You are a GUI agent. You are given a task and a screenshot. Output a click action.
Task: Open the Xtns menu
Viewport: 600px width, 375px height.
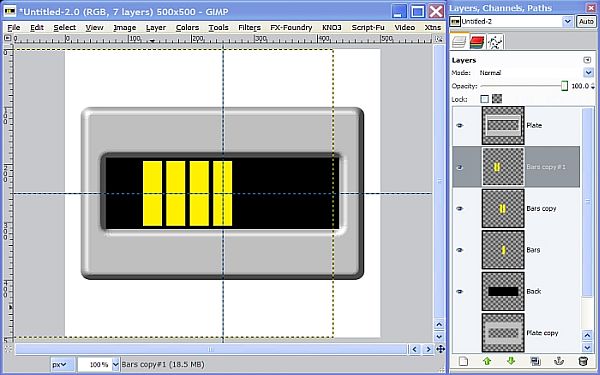point(432,28)
